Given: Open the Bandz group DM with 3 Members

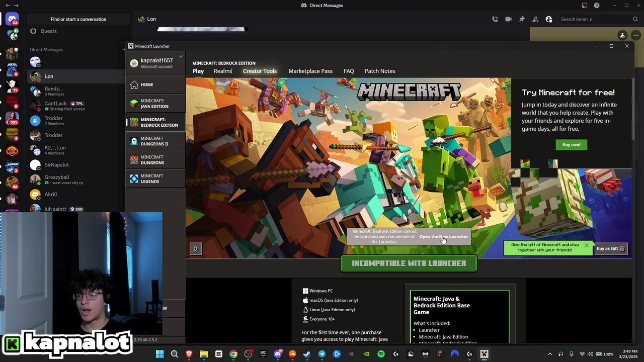Looking at the screenshot, I should pos(75,91).
